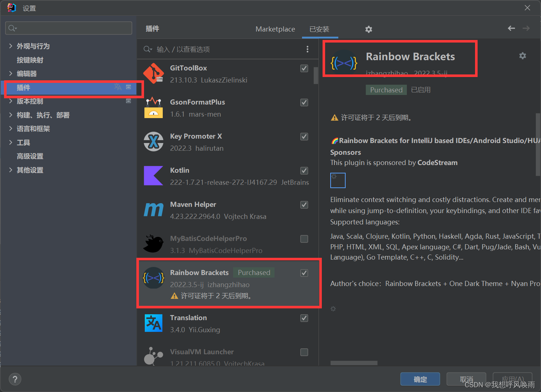The width and height of the screenshot is (541, 392).
Task: Go forward with the right arrow
Action: point(526,28)
